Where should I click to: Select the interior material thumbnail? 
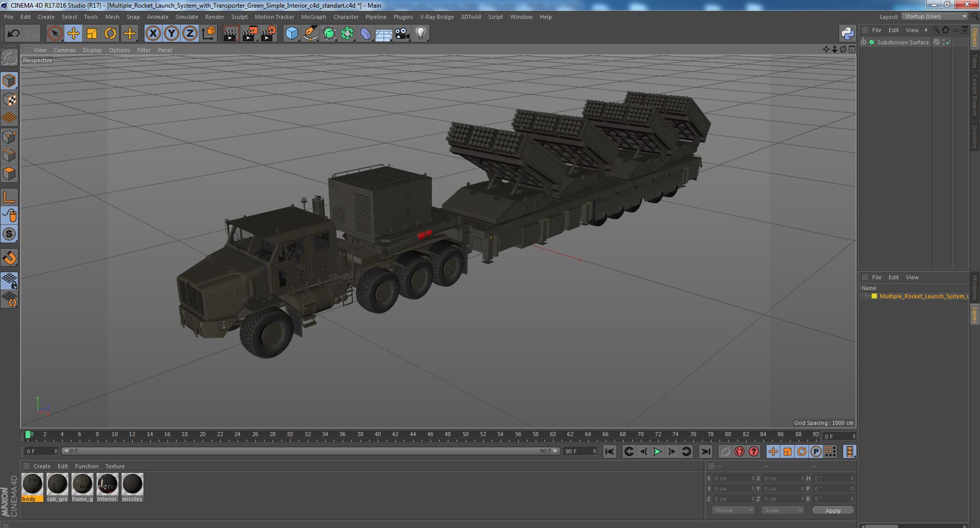tap(107, 488)
